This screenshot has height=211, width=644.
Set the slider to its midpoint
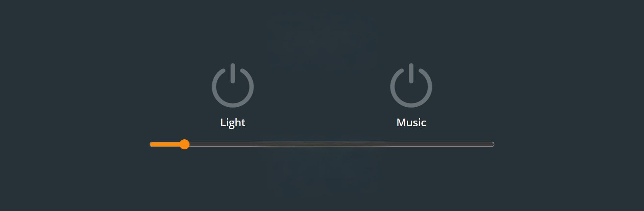tap(322, 144)
